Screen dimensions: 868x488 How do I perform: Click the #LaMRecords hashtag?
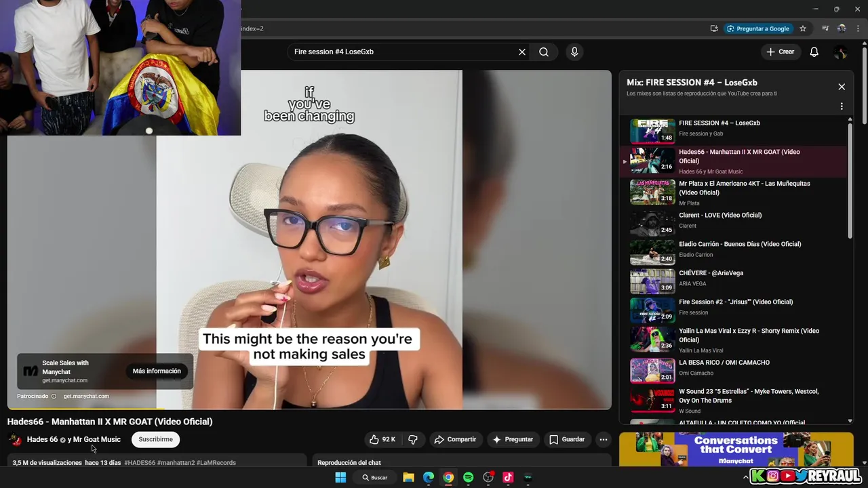coord(216,462)
